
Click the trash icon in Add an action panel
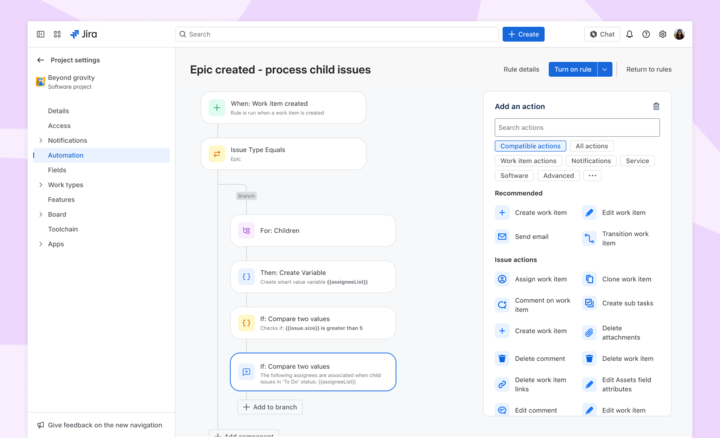pos(656,106)
